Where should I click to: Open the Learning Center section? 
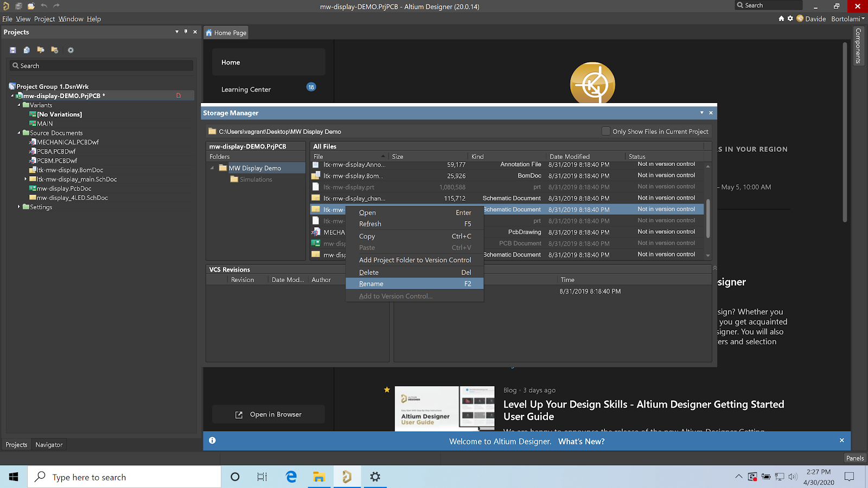click(x=269, y=89)
